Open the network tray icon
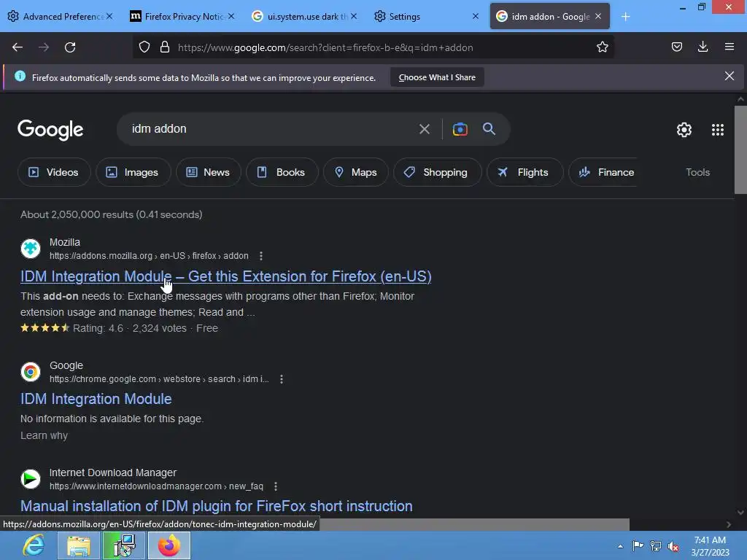Image resolution: width=747 pixels, height=560 pixels. click(656, 546)
